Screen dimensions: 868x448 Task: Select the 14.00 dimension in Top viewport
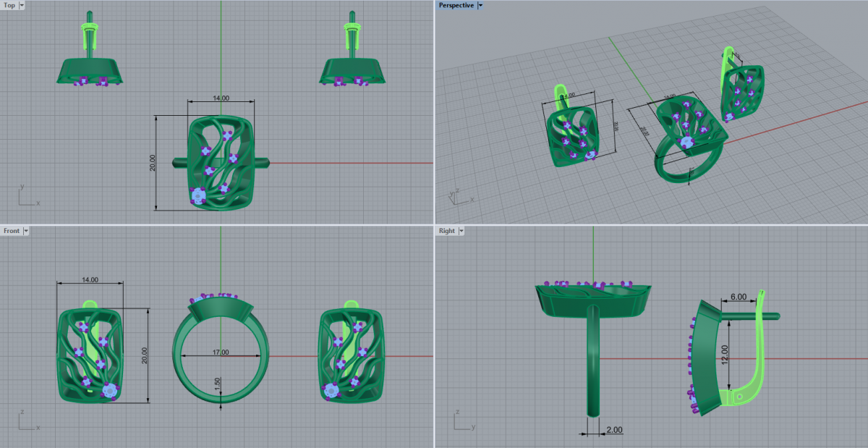pos(221,98)
